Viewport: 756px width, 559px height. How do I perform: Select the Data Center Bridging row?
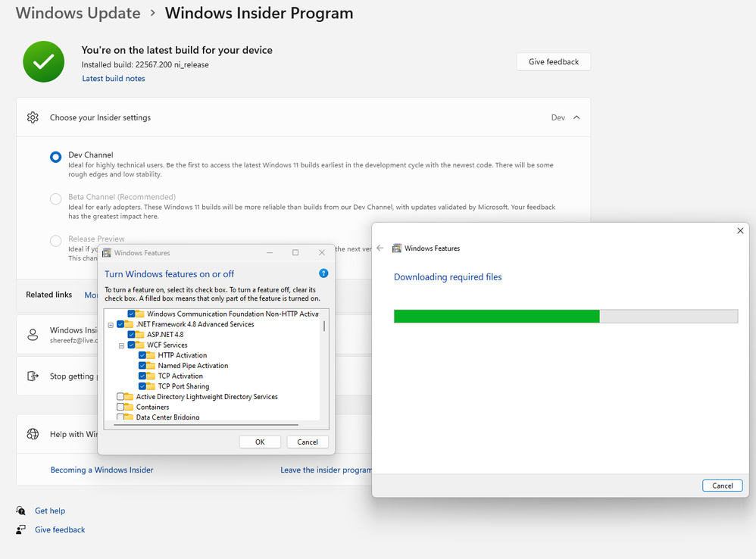pyautogui.click(x=167, y=417)
